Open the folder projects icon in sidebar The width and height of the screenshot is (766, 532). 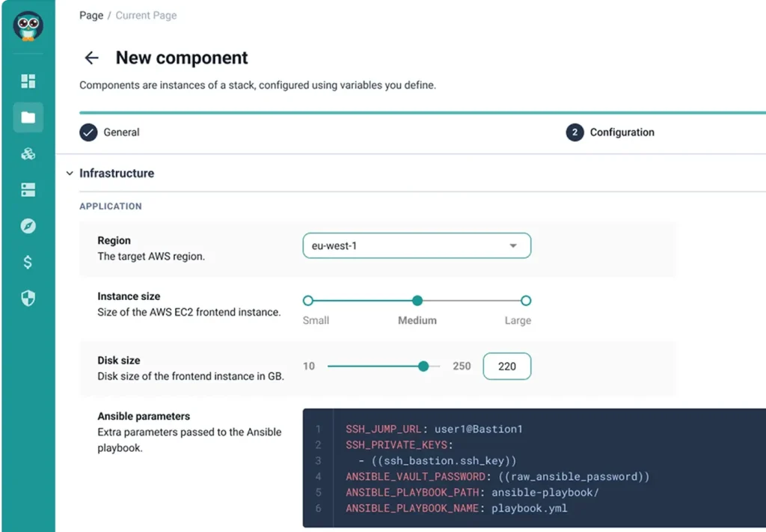[x=28, y=117]
